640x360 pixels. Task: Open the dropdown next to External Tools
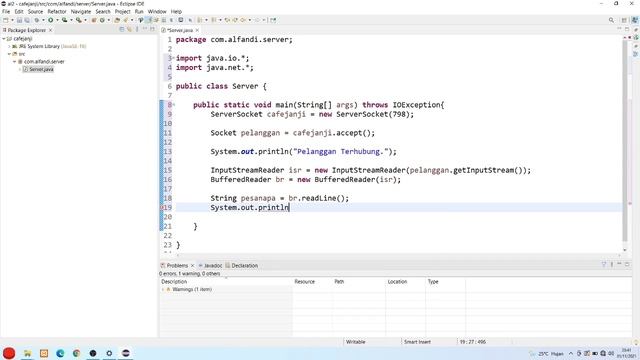pyautogui.click(x=85, y=20)
